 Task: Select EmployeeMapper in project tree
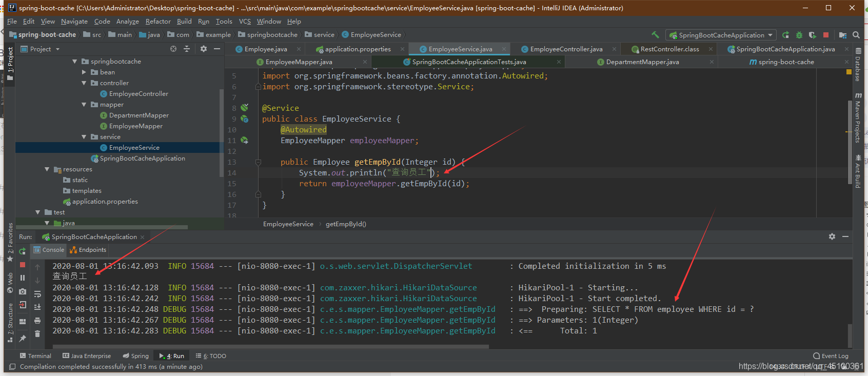(136, 126)
